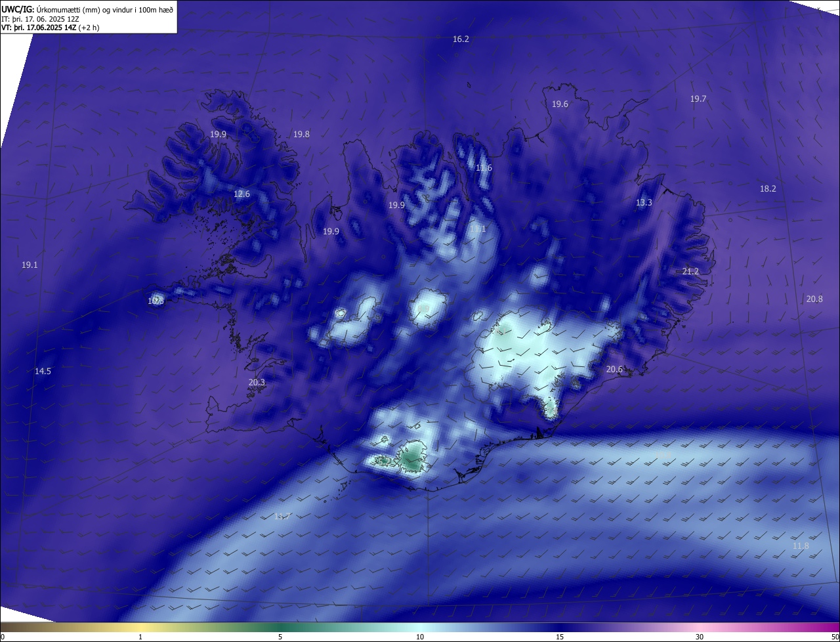The image size is (840, 642).
Task: Click the 11.8 value label
Action: tap(801, 546)
